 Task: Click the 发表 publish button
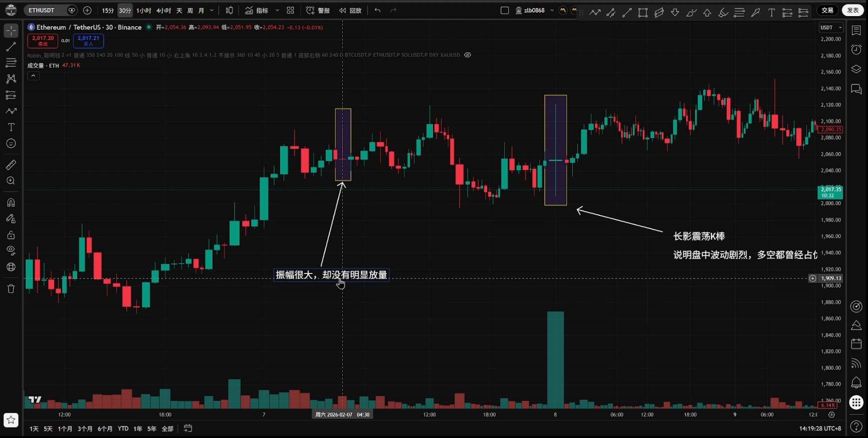click(x=852, y=11)
